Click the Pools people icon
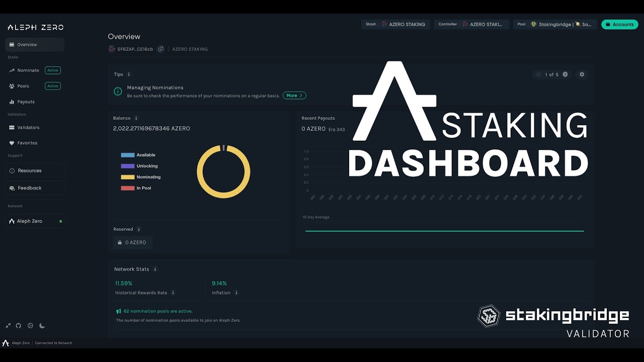 click(12, 86)
